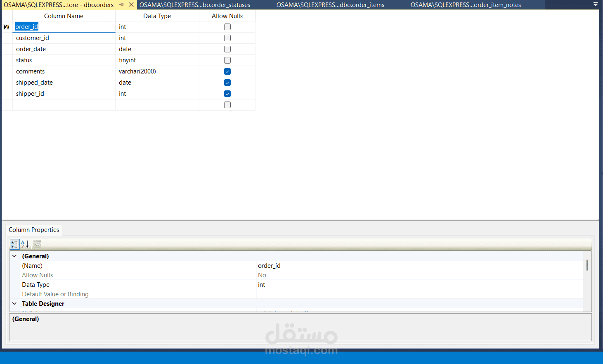This screenshot has width=603, height=364.
Task: Sort column properties alphabetically
Action: [x=25, y=244]
